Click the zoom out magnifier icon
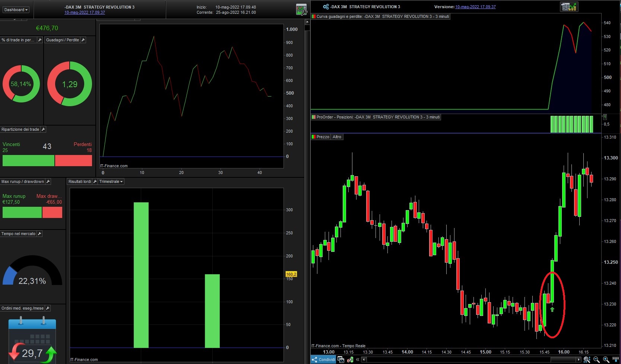This screenshot has height=364, width=621. click(x=596, y=360)
